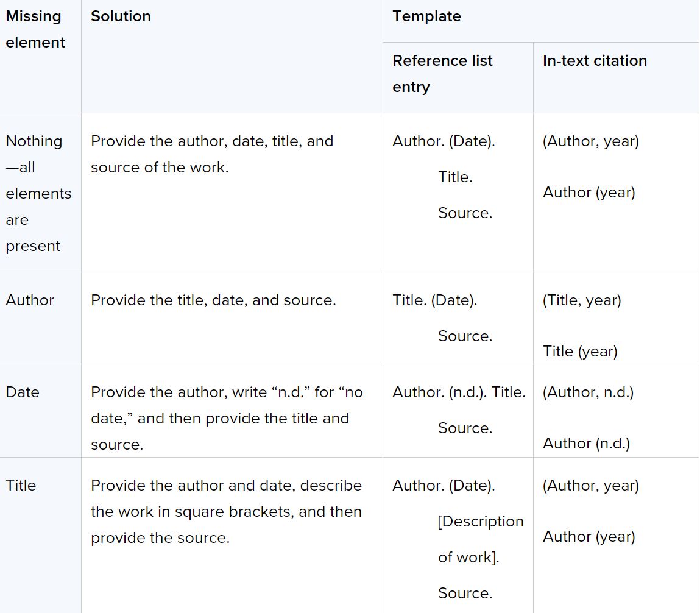Click the "Author. (n.d.). Title." reference template
This screenshot has width=700, height=613.
459,392
